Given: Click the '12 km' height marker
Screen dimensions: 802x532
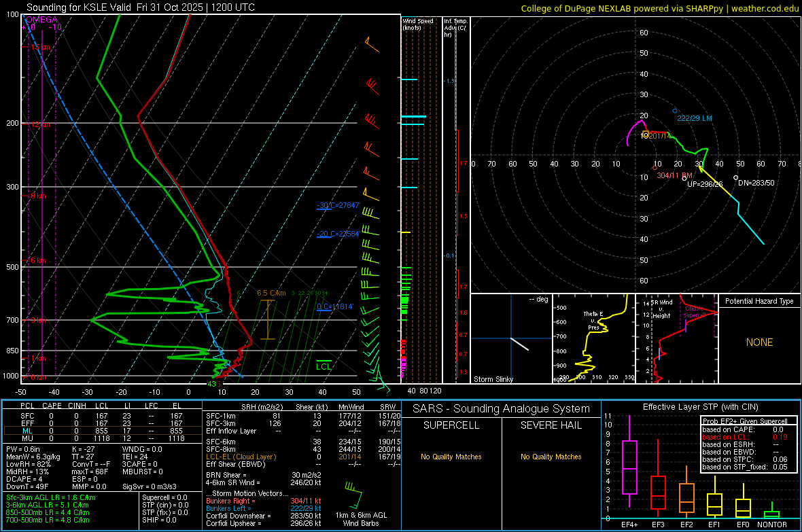Looking at the screenshot, I should coord(40,124).
